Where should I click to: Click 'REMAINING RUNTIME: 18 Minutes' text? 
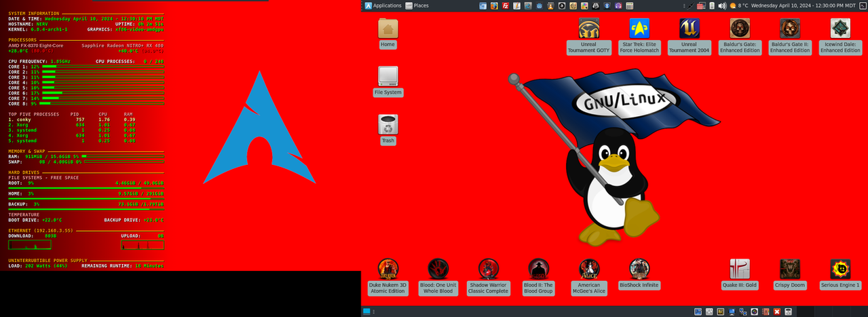(x=123, y=265)
